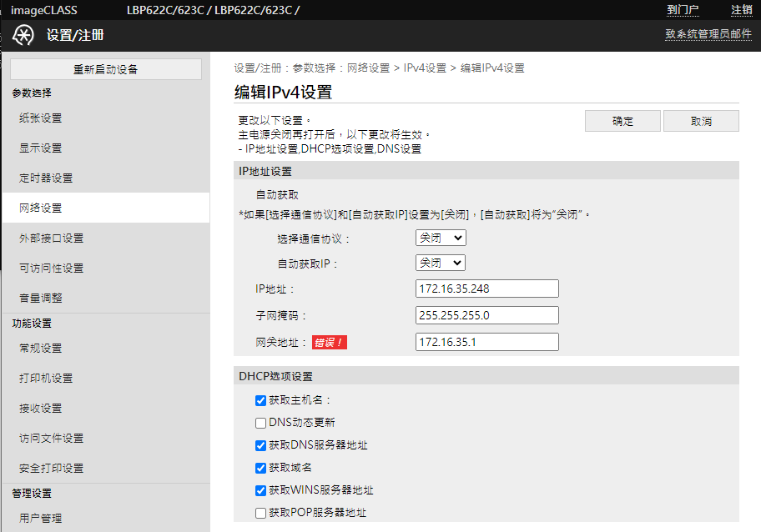Check the 获取POP服务器地址 checkbox
The width and height of the screenshot is (761, 532).
260,513
